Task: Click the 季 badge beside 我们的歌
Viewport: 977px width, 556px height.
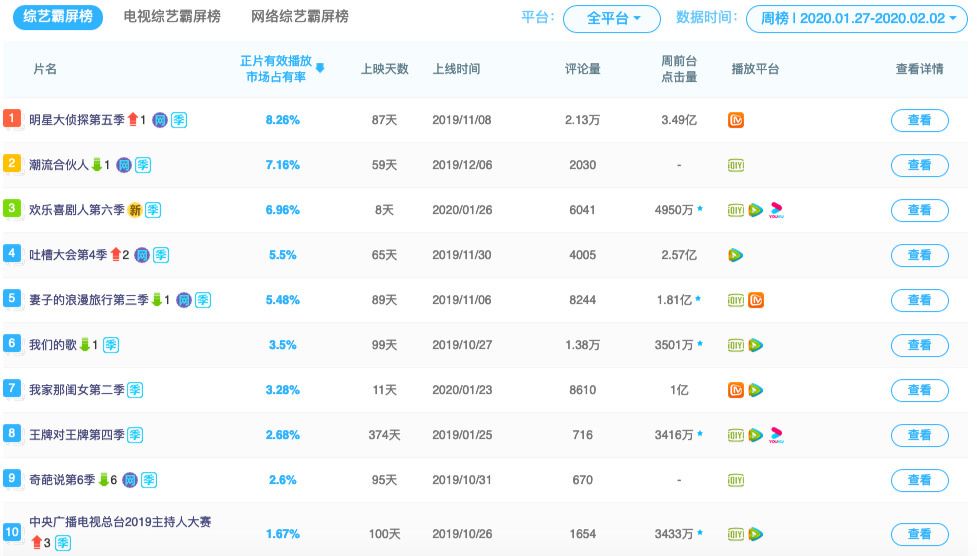Action: click(111, 345)
